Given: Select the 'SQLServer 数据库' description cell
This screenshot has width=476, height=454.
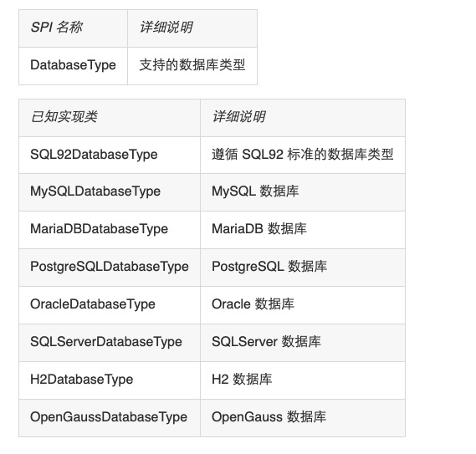Looking at the screenshot, I should [x=303, y=343].
